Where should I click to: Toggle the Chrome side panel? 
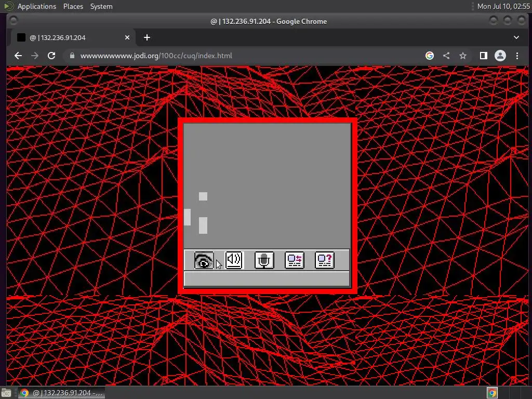(x=484, y=56)
